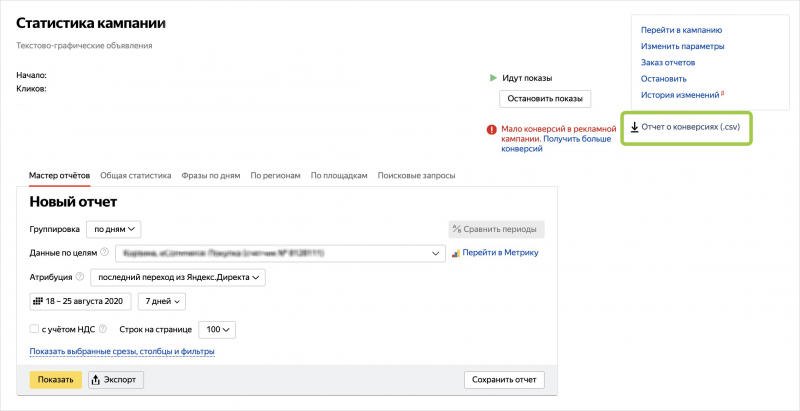Open Строк на странице 100 dropdown
Viewport: 800px width, 411px height.
(x=218, y=328)
